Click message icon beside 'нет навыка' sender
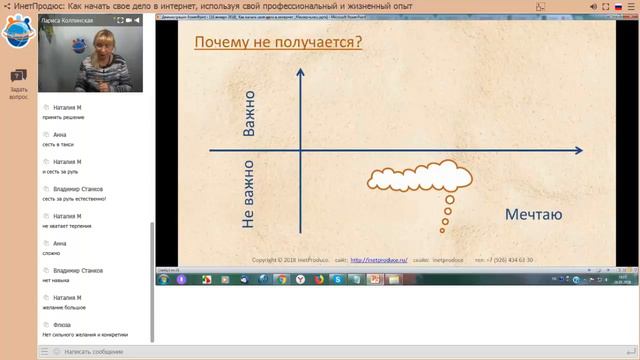This screenshot has width=640, height=360. click(x=46, y=270)
